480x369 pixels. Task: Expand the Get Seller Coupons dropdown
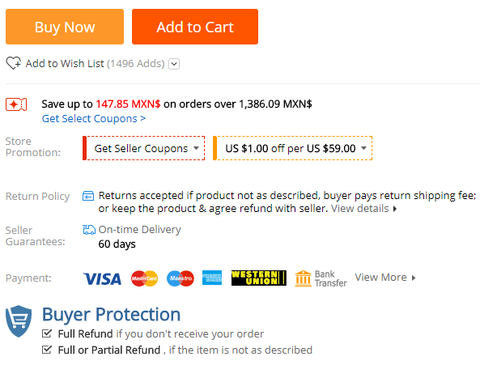coord(144,148)
